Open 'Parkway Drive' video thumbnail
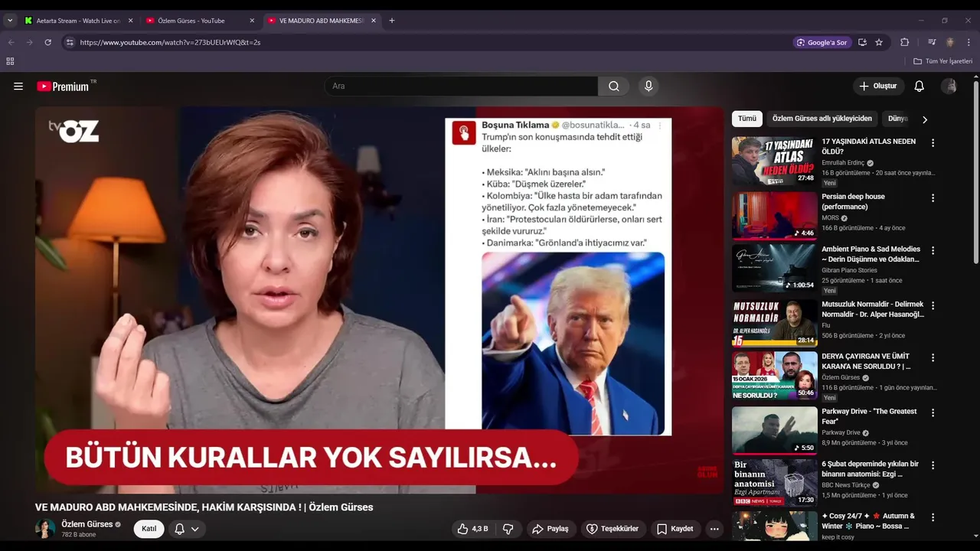Viewport: 980px width, 551px height. point(774,430)
